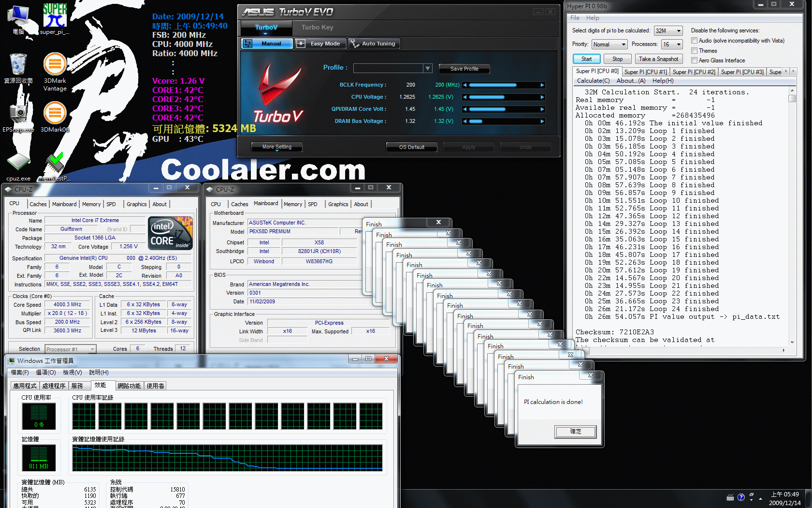812x508 pixels.
Task: Click the Easy Mode icon in TurboV
Action: click(x=301, y=44)
